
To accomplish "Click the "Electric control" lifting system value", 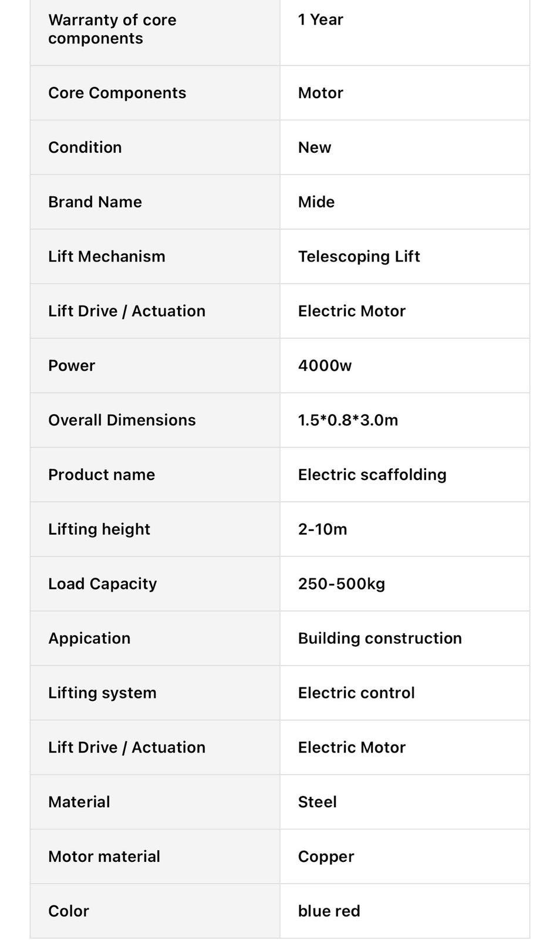I will [x=356, y=693].
